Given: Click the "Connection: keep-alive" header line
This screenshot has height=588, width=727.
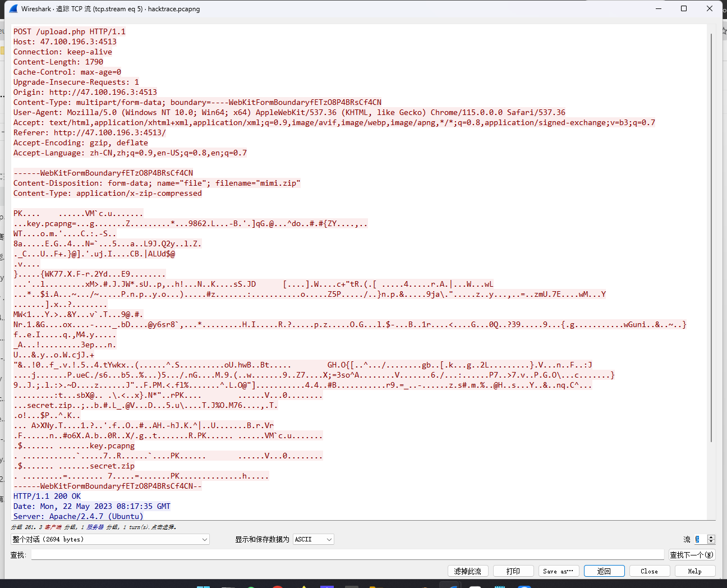Looking at the screenshot, I should pos(63,52).
